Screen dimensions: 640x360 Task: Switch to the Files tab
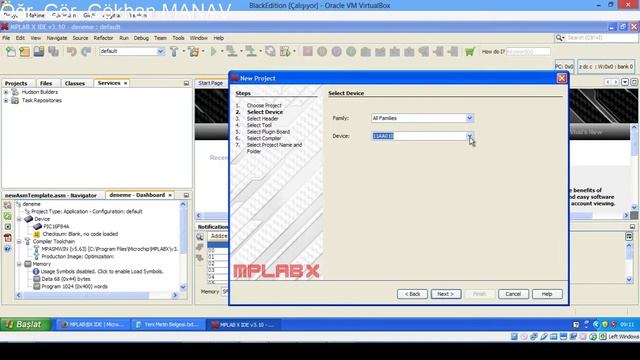(46, 83)
